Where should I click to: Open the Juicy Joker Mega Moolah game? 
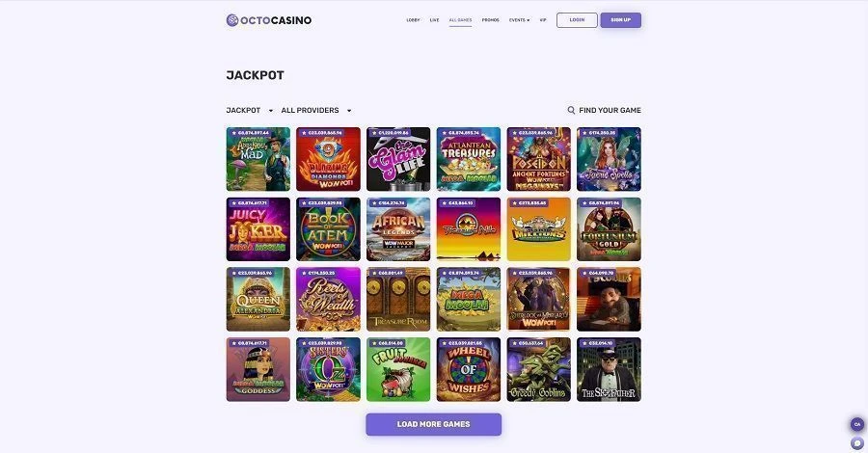point(258,229)
